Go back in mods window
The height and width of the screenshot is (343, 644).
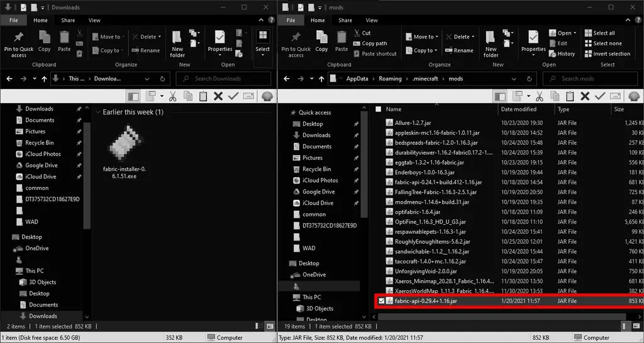tap(286, 79)
